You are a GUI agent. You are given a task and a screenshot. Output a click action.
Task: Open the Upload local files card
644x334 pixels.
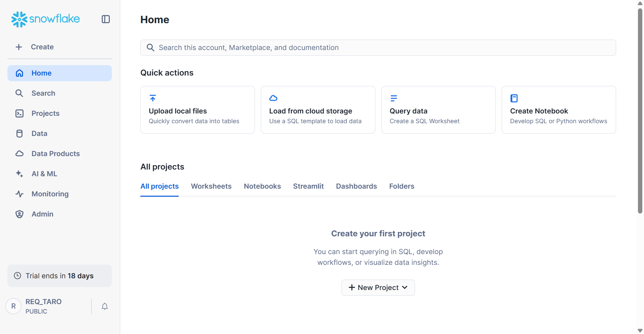197,110
